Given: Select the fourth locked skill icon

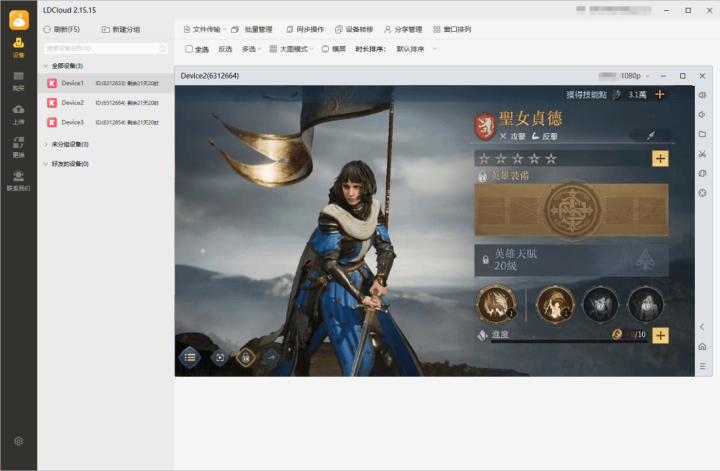Looking at the screenshot, I should click(646, 304).
